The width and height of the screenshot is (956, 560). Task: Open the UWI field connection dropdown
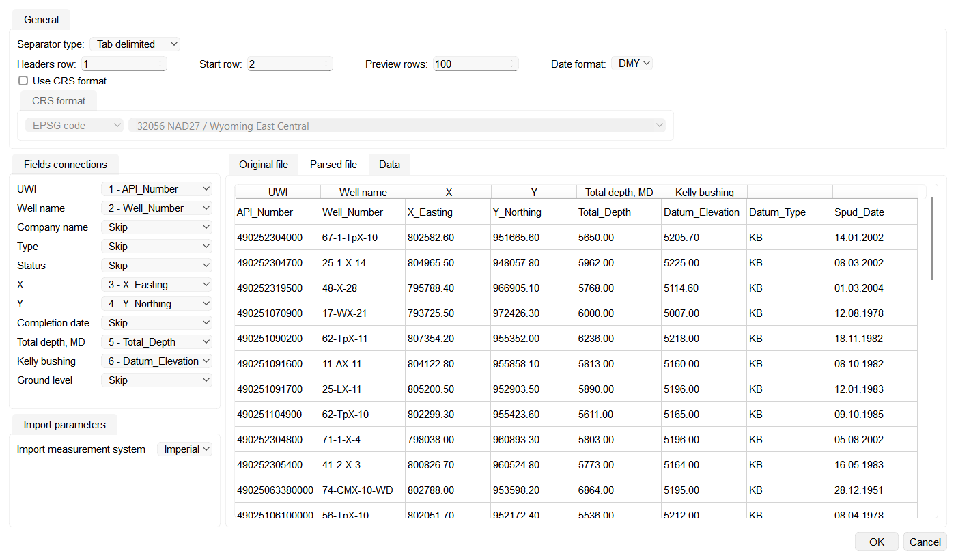pyautogui.click(x=156, y=188)
